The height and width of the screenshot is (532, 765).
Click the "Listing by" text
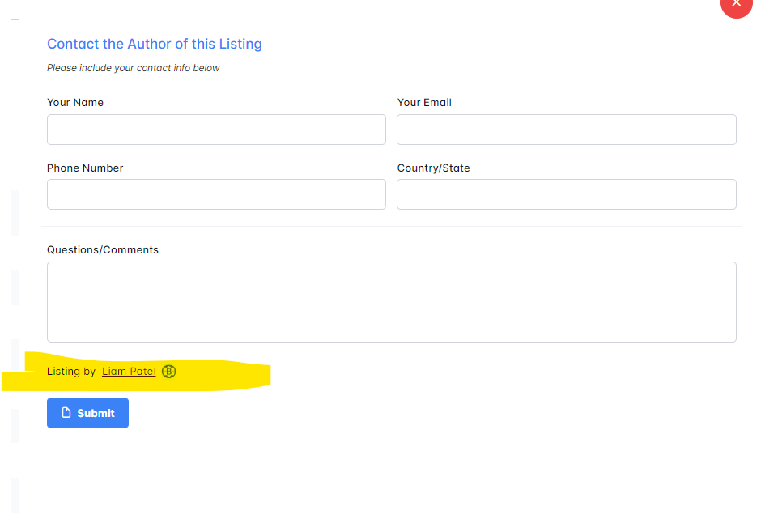pos(71,372)
